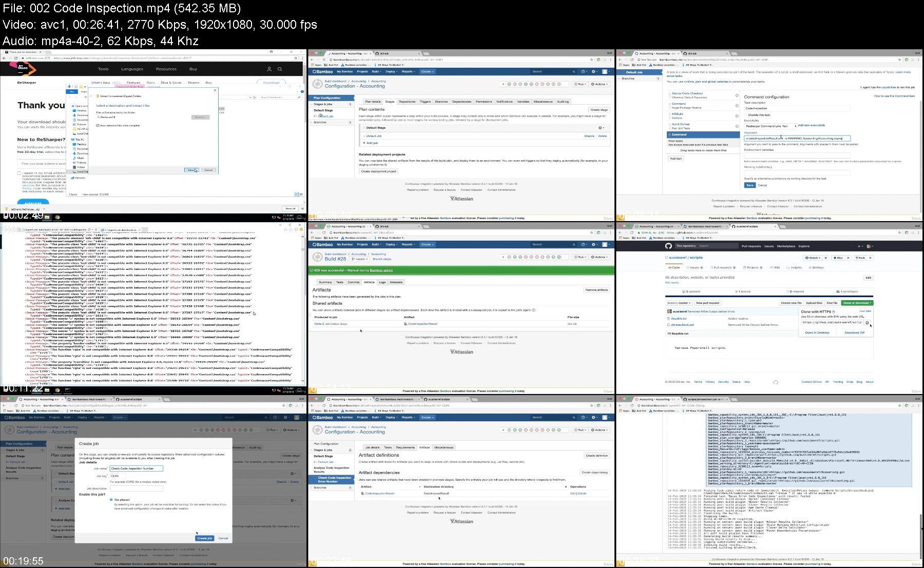
Task: Open Chrome icon in the Windows taskbar
Action: pyautogui.click(x=57, y=217)
